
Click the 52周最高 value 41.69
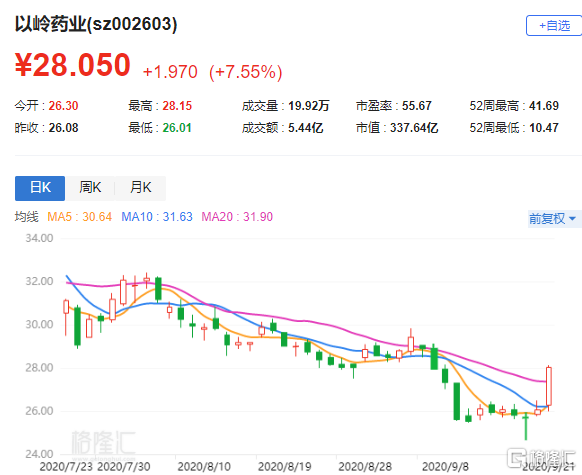pos(544,106)
